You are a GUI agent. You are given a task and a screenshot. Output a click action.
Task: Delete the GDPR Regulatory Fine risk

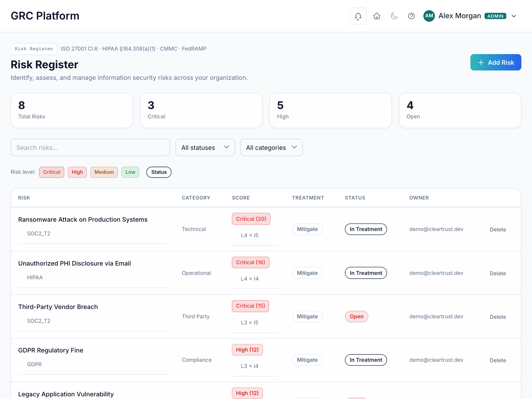tap(498, 360)
